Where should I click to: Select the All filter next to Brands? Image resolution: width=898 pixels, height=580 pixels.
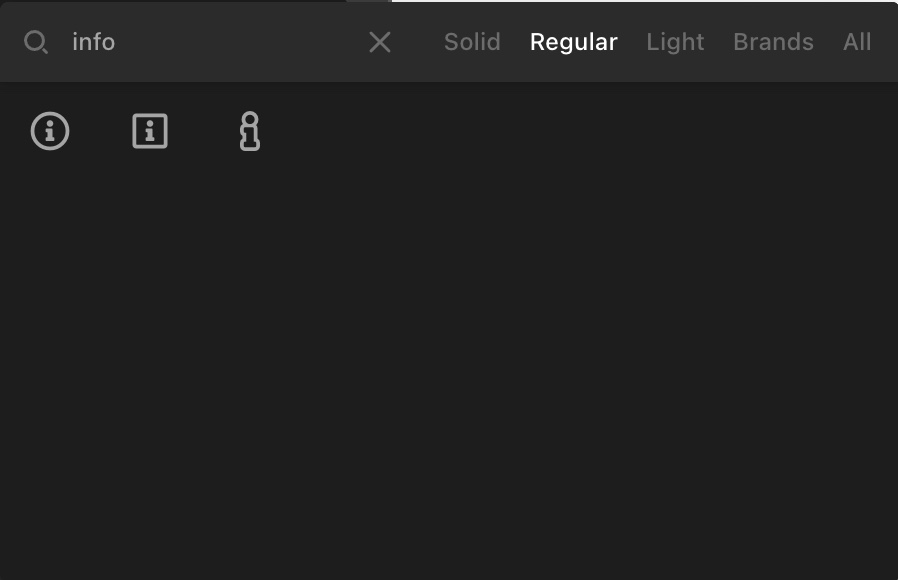857,42
